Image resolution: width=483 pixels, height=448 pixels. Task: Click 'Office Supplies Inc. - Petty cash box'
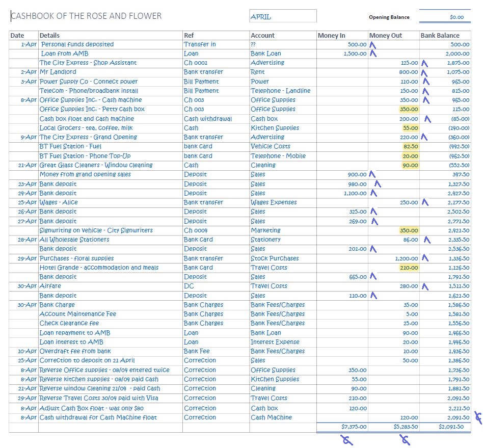point(92,110)
